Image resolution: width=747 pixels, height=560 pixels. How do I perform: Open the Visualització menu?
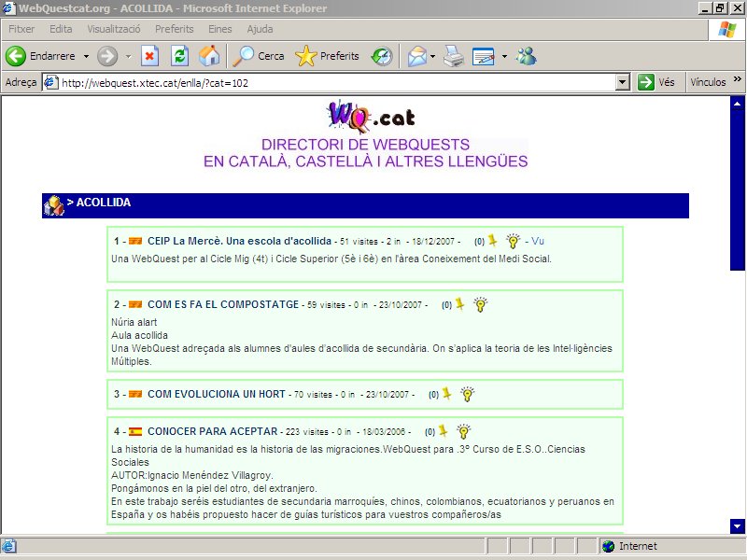[x=114, y=29]
